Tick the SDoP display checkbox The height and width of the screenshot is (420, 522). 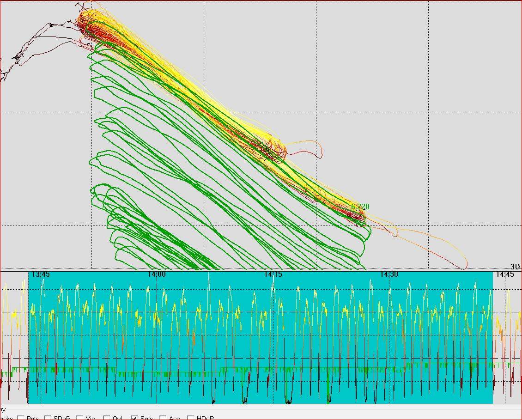(48, 418)
